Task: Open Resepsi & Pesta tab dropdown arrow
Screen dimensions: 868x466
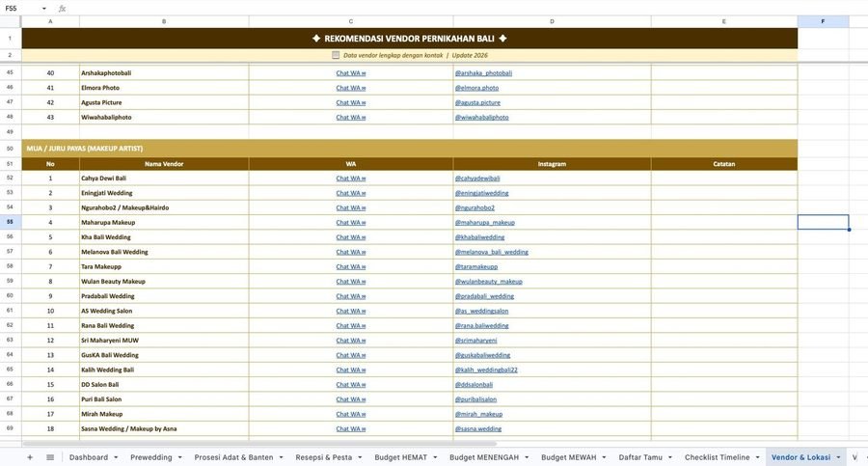Action: point(360,457)
